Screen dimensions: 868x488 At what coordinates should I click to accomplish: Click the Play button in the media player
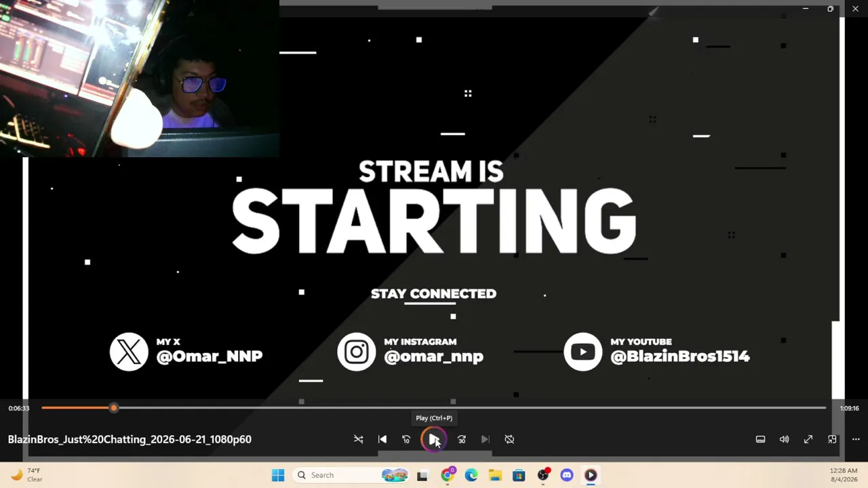433,439
